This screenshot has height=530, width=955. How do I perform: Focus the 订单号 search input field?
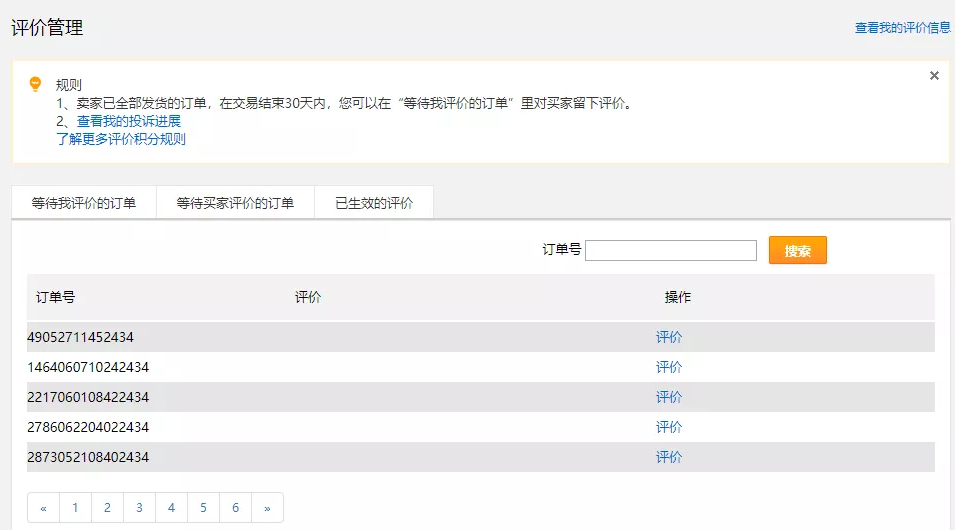[670, 250]
